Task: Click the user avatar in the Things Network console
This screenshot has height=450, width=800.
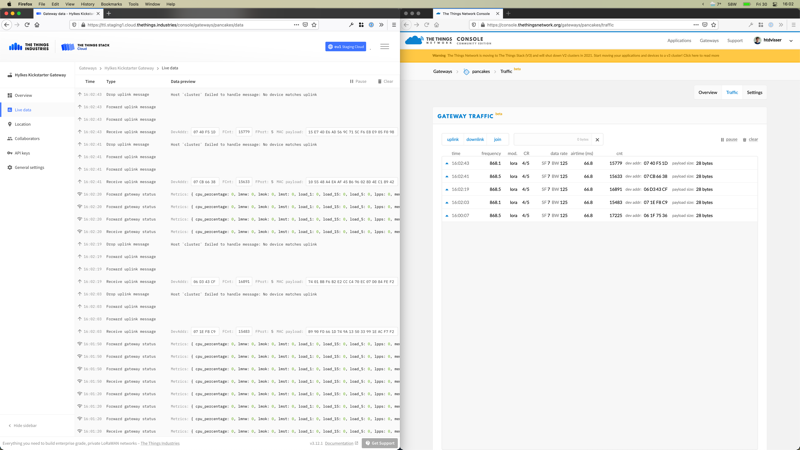Action: [x=757, y=40]
